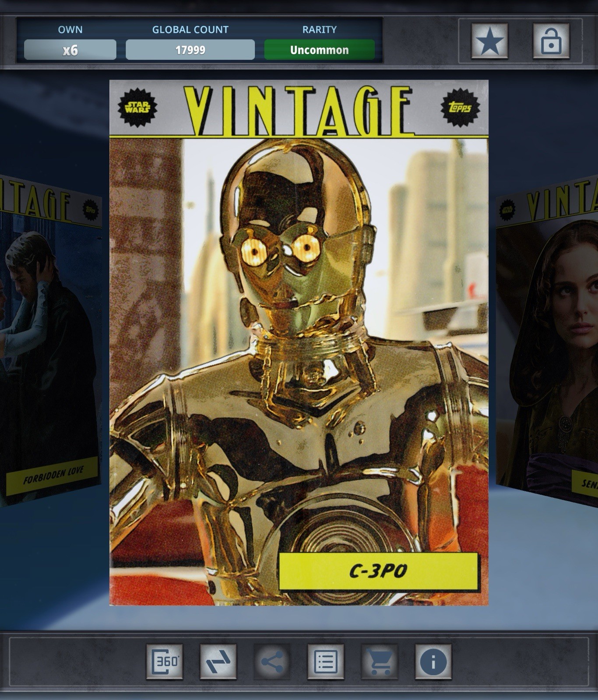Click the VINTAGE title on the C-3PO card
The image size is (598, 700).
coord(299,110)
